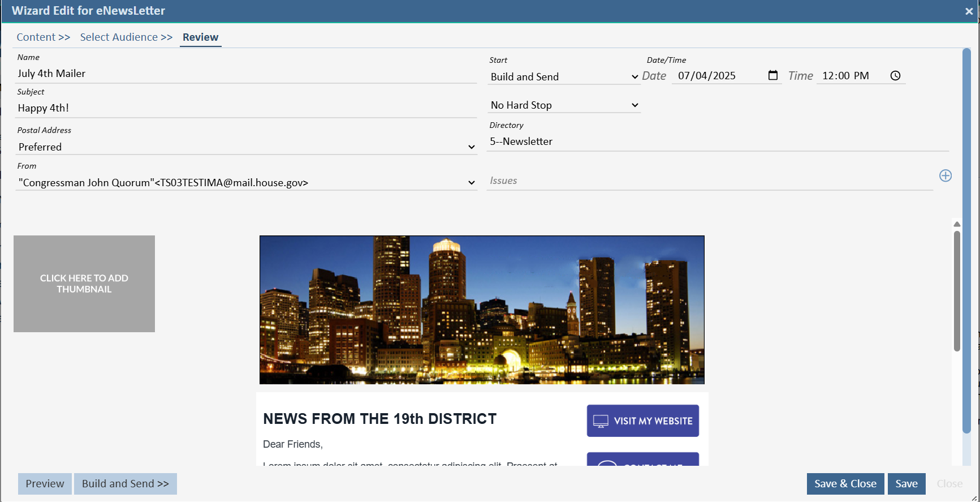Screen dimensions: 980x502
Task: Click the dialog's outer vertical scrollbar
Action: coord(966,241)
